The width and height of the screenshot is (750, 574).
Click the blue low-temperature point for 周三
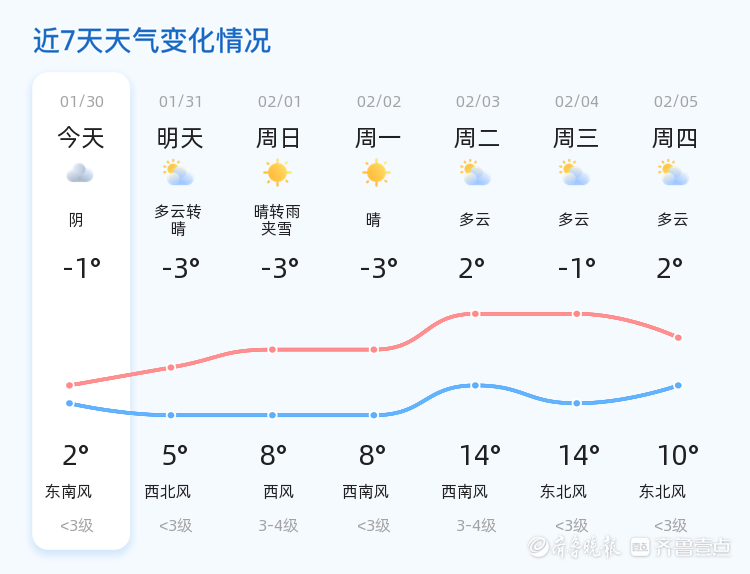[x=576, y=403]
